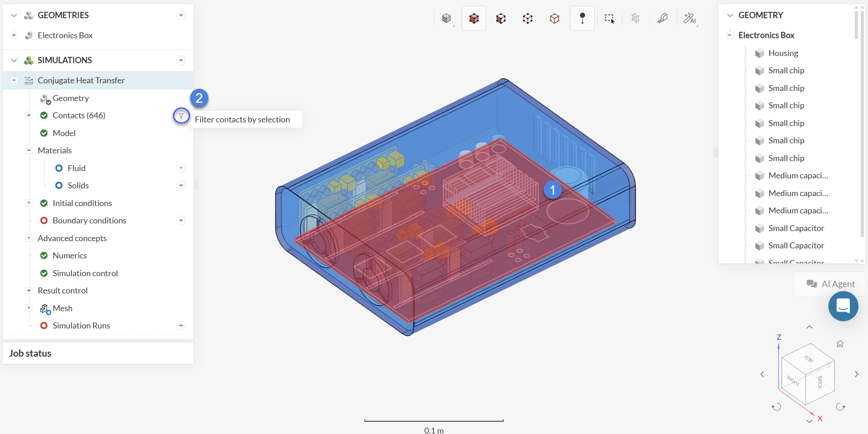868x434 pixels.
Task: Open the render mode cube options
Action: point(447,18)
